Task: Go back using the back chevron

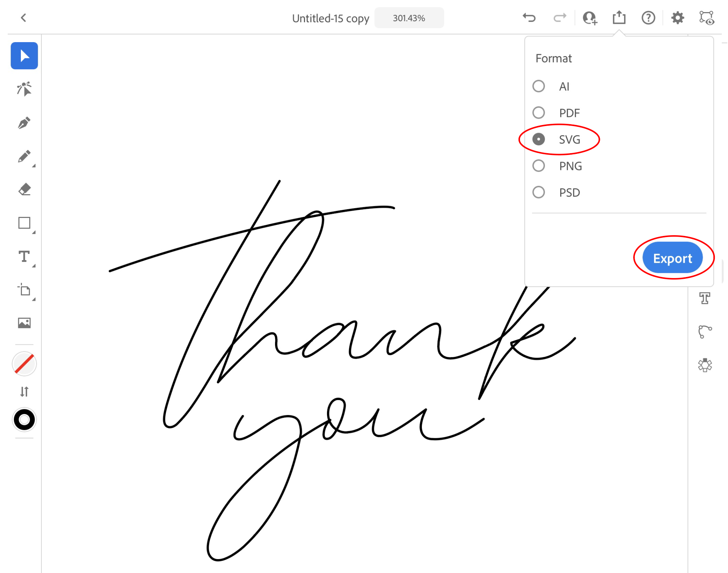Action: 23,18
